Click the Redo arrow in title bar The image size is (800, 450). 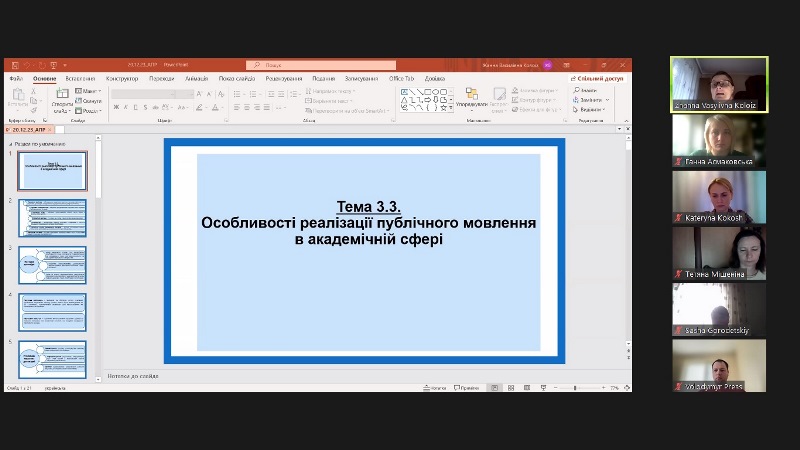[42, 65]
